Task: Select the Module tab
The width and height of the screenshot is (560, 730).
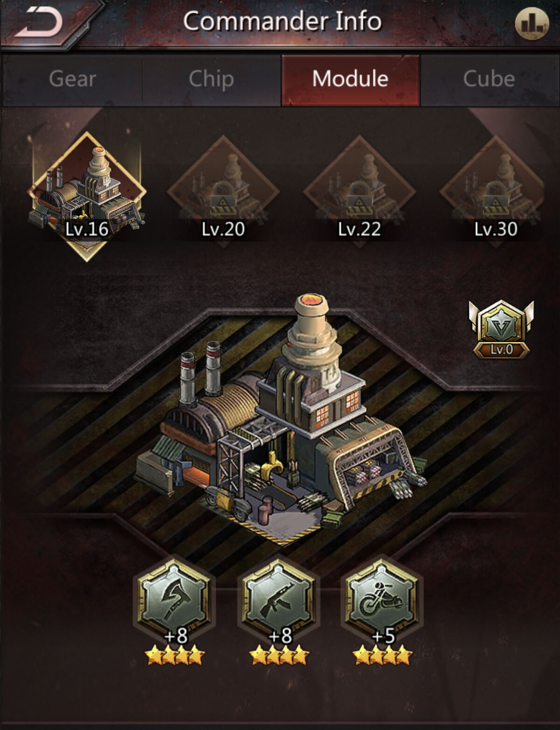Action: click(350, 79)
